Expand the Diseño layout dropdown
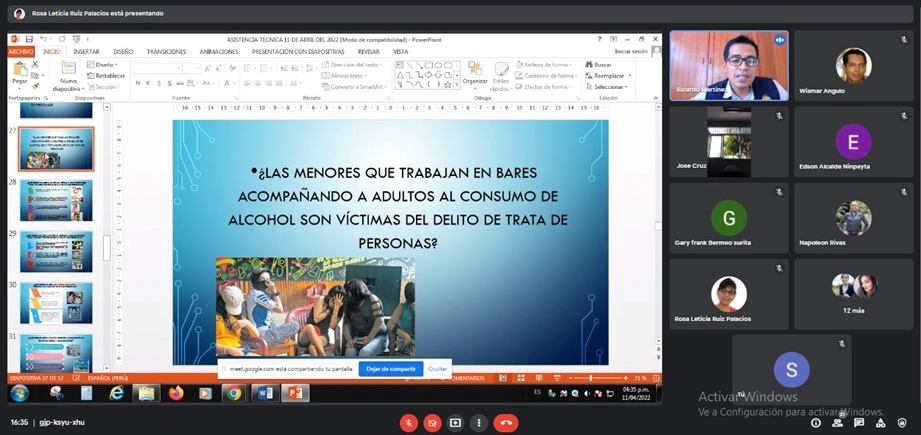921x435 pixels. pos(104,64)
